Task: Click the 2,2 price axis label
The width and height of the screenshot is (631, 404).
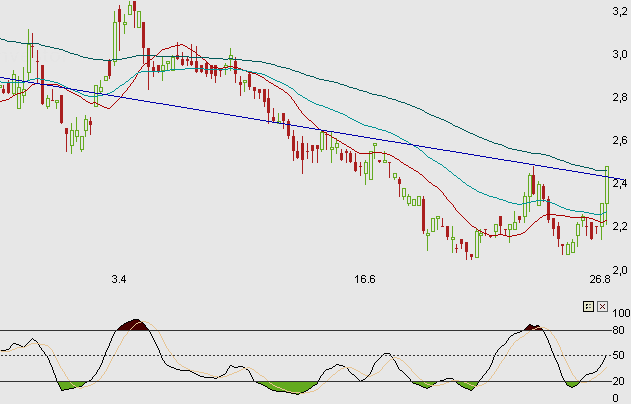Action: [x=619, y=226]
